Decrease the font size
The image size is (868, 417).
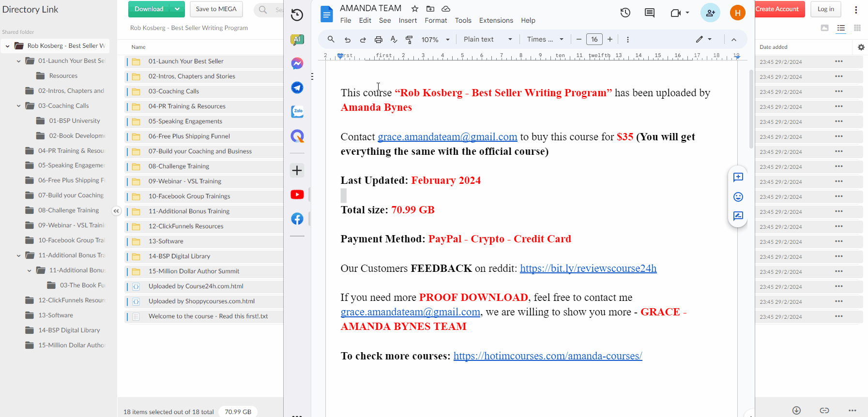click(579, 39)
